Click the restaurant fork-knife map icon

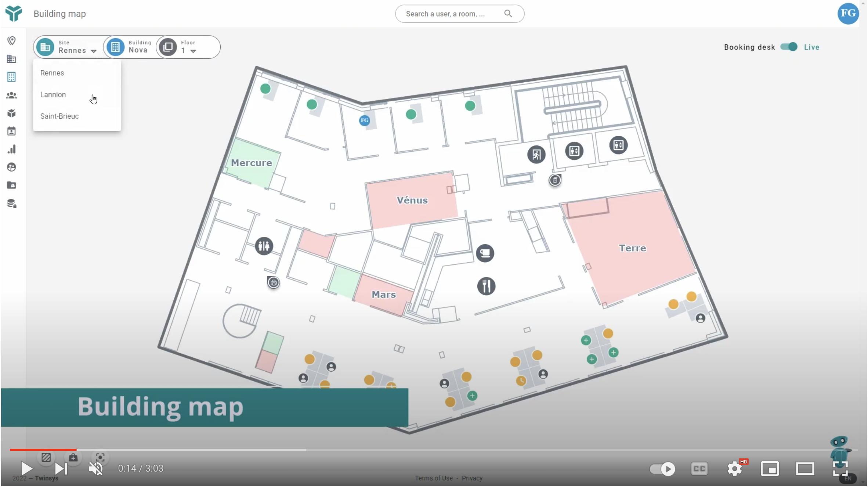click(486, 286)
